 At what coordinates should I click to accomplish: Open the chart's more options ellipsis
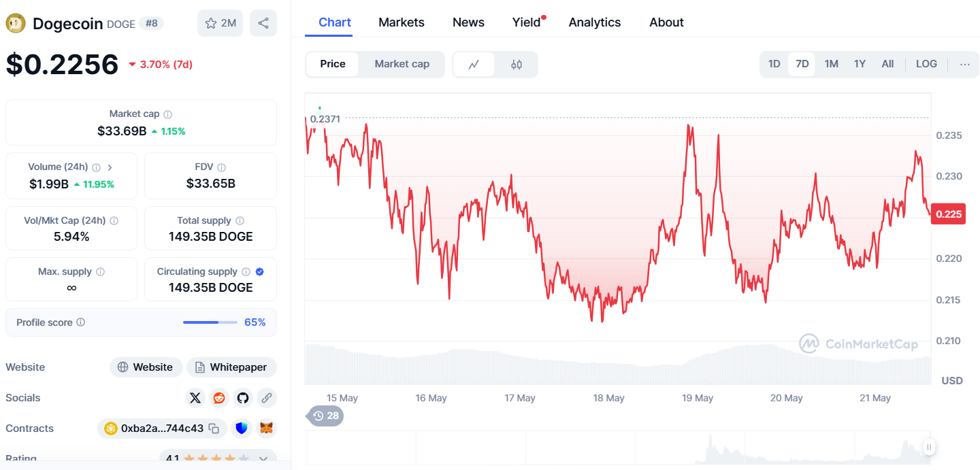(965, 64)
